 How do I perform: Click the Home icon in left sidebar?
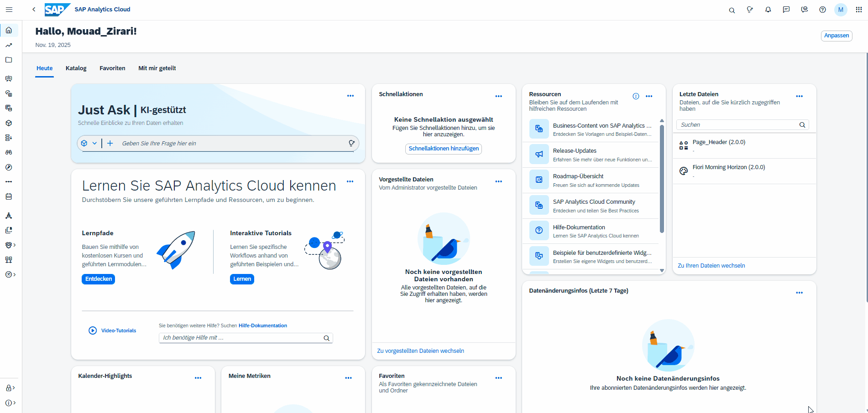click(9, 31)
